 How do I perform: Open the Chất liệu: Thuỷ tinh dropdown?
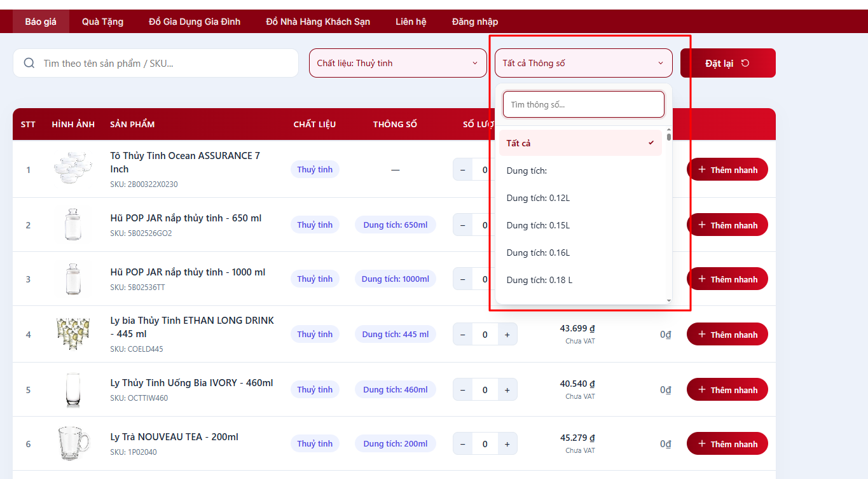(397, 63)
